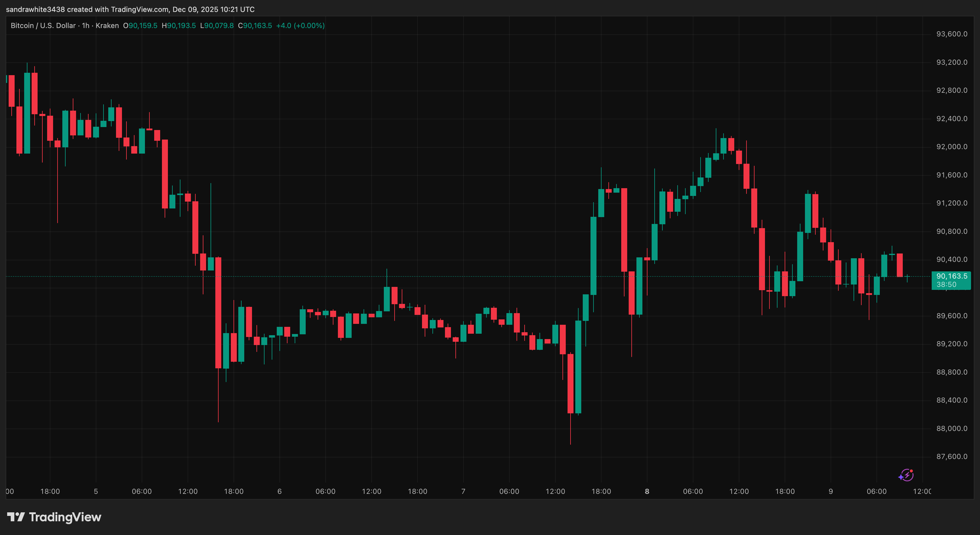Screen dimensions: 980x535
Task: Click the dotted last-price line on the chart
Action: point(457,277)
